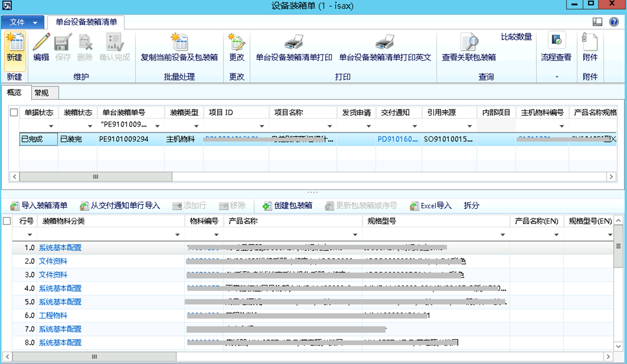Click 单台设备装箱清单打印 printer icon
Viewport: 627px width, 364px height.
click(294, 42)
